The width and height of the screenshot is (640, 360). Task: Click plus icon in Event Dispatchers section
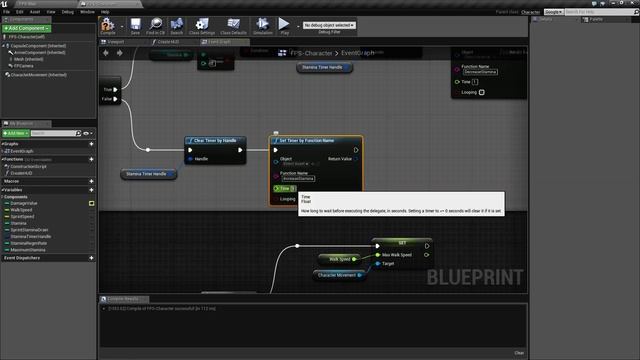pos(91,258)
